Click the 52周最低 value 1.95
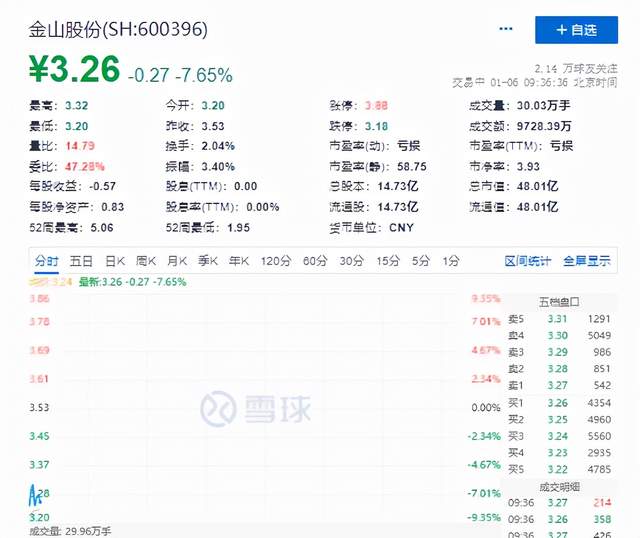The height and width of the screenshot is (538, 640). 238,227
